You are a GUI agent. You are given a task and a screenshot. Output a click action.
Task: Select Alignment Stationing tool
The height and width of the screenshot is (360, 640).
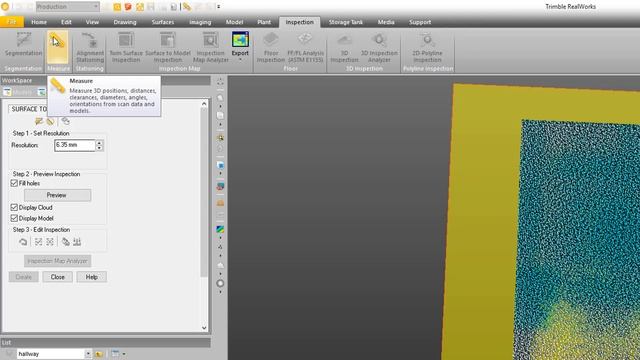(90, 48)
